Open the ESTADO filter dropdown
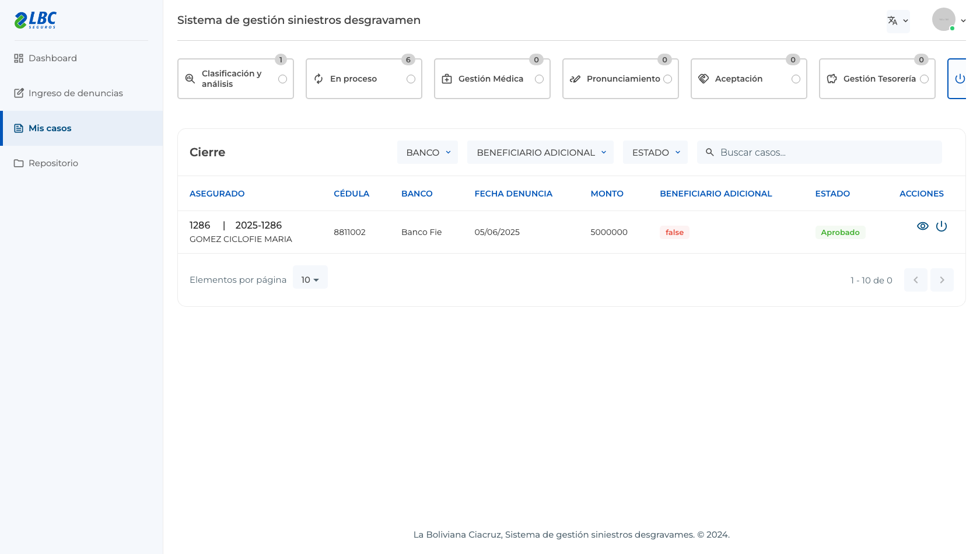Viewport: 980px width, 554px height. [655, 152]
